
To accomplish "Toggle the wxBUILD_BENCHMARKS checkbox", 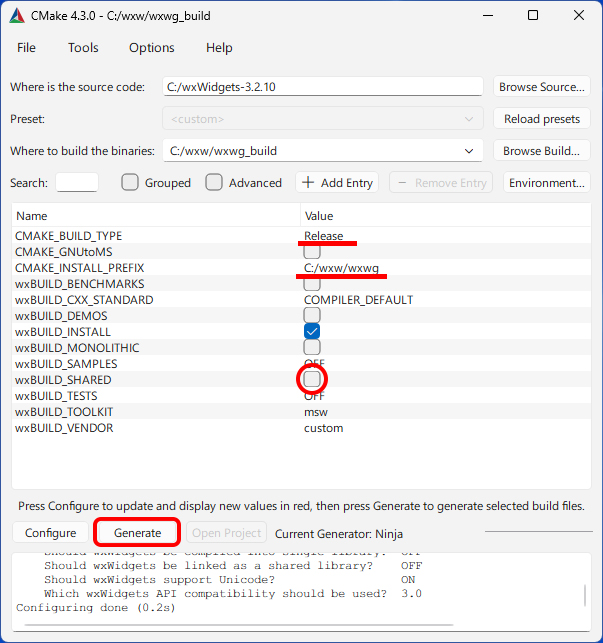I will (x=312, y=283).
